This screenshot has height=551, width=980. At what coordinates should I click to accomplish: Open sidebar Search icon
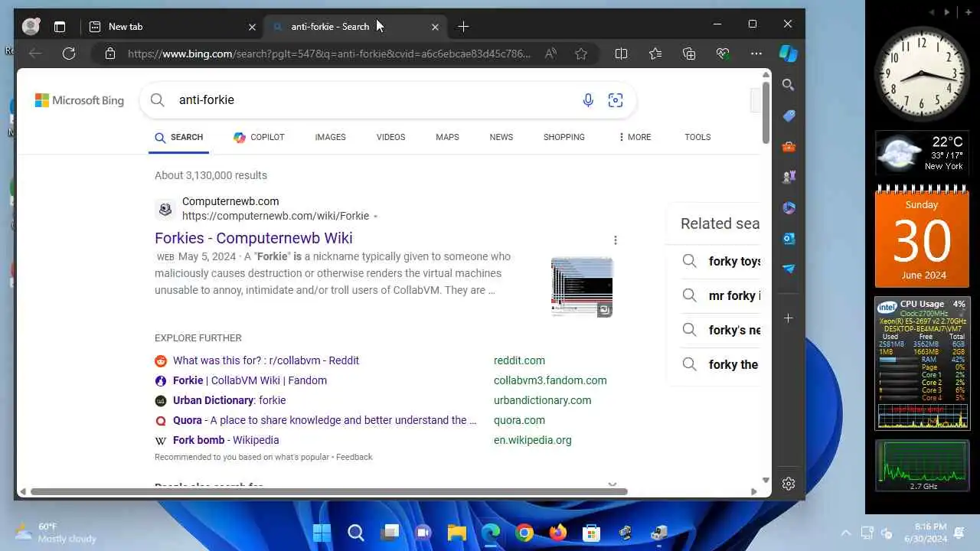(x=789, y=85)
